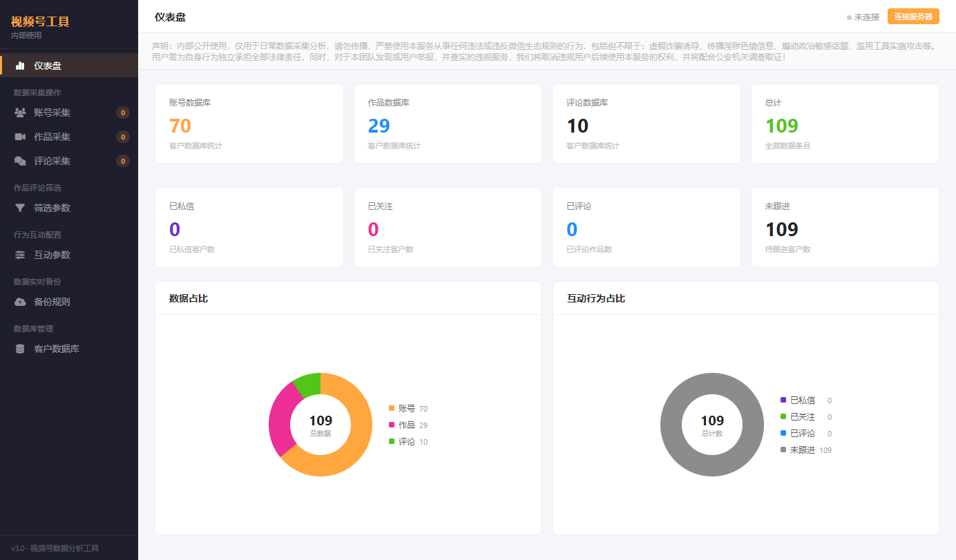
Task: Click the 评论采集 chat bubbles icon
Action: (x=20, y=161)
